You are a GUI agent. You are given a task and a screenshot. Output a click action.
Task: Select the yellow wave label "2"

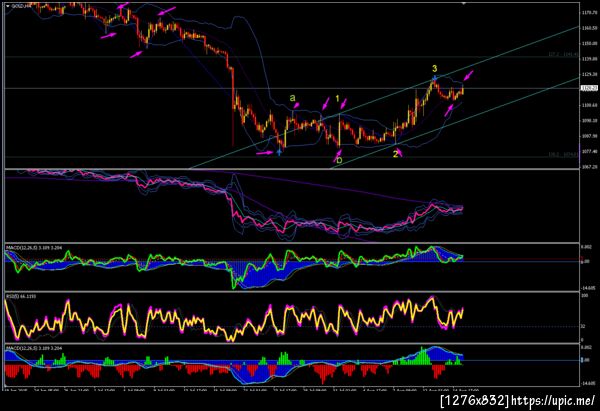pos(395,154)
